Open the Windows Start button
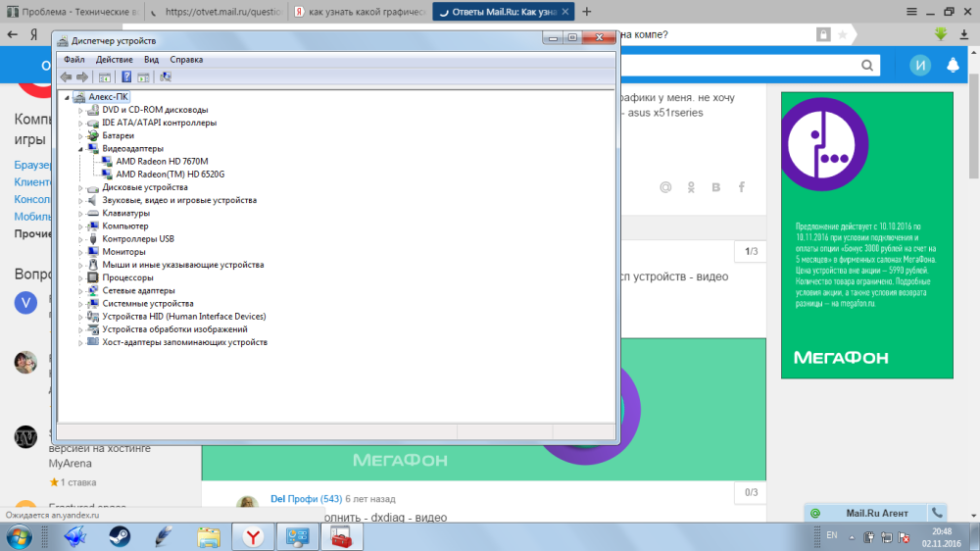Viewport: 980px width, 551px height. 19,537
